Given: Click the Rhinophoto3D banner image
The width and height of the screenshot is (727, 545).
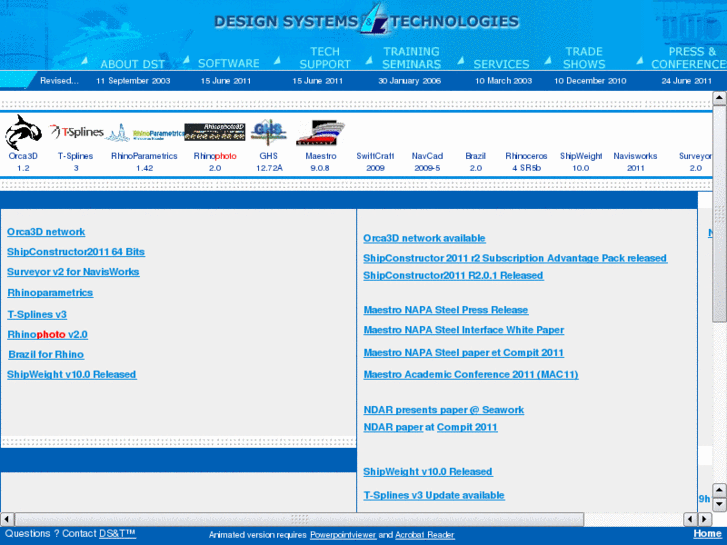Looking at the screenshot, I should click(x=215, y=132).
